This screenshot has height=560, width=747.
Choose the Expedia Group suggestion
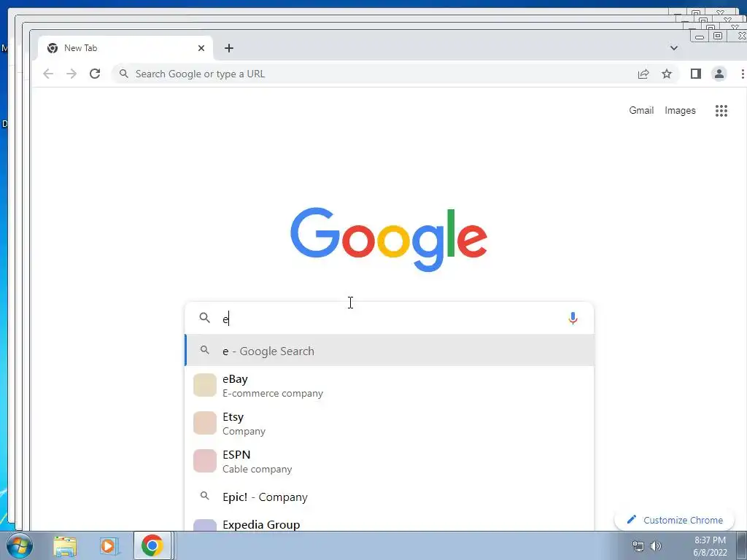[390, 523]
